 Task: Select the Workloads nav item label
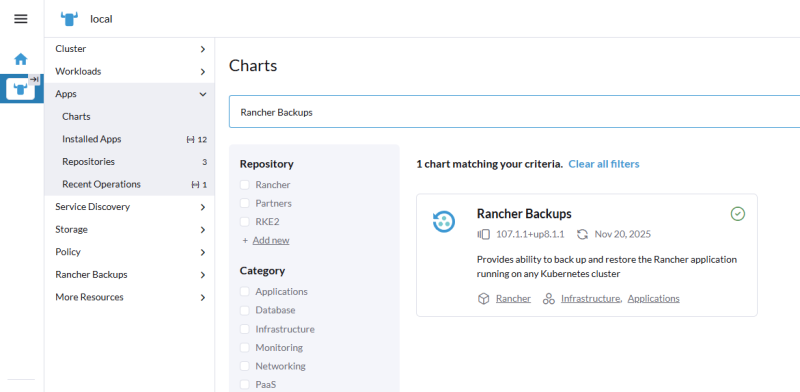click(78, 71)
